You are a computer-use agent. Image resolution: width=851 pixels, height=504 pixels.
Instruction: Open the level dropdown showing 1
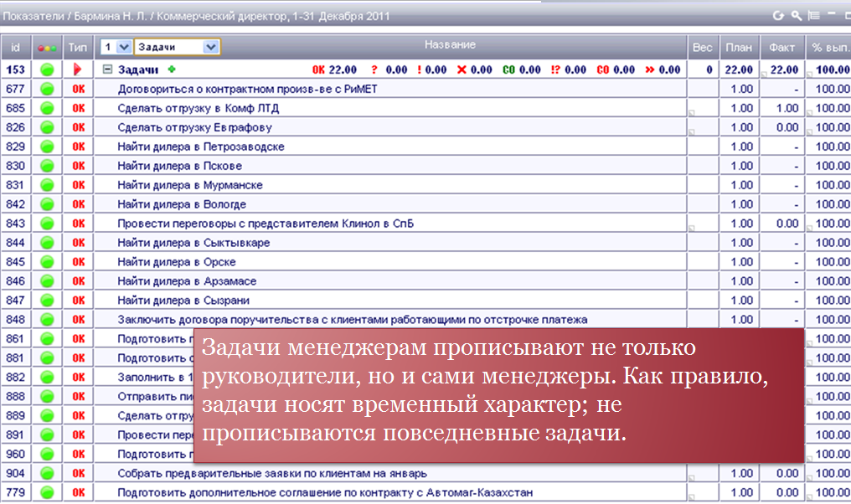pos(116,47)
